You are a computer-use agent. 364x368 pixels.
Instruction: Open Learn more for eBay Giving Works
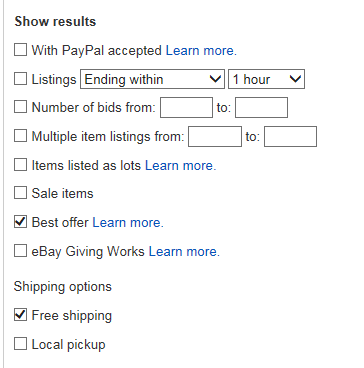click(x=184, y=251)
